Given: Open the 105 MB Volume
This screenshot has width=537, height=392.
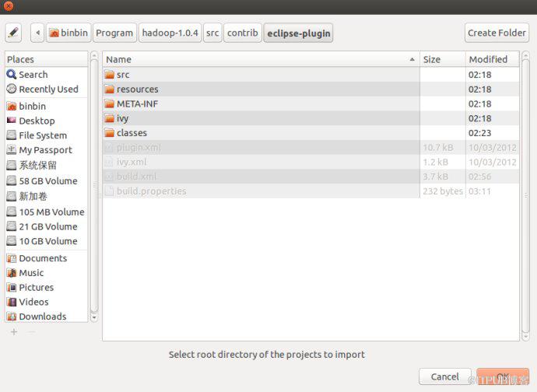Looking at the screenshot, I should (x=47, y=212).
